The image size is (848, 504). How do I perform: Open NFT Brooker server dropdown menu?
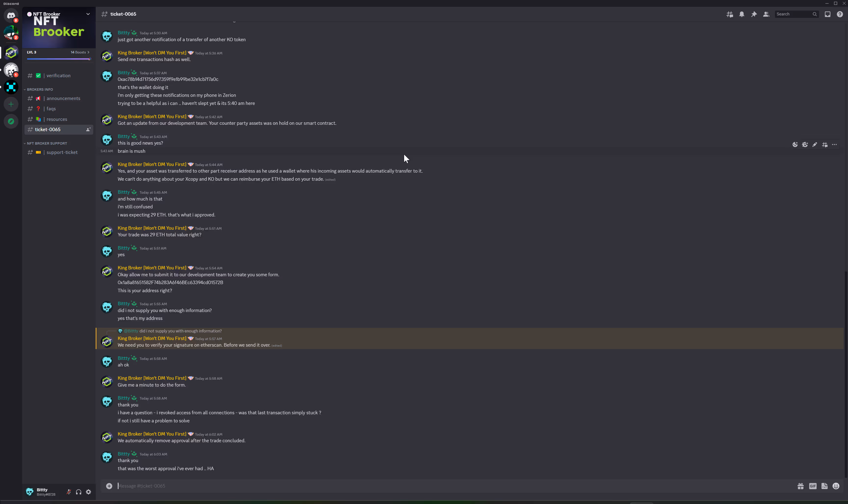click(88, 14)
